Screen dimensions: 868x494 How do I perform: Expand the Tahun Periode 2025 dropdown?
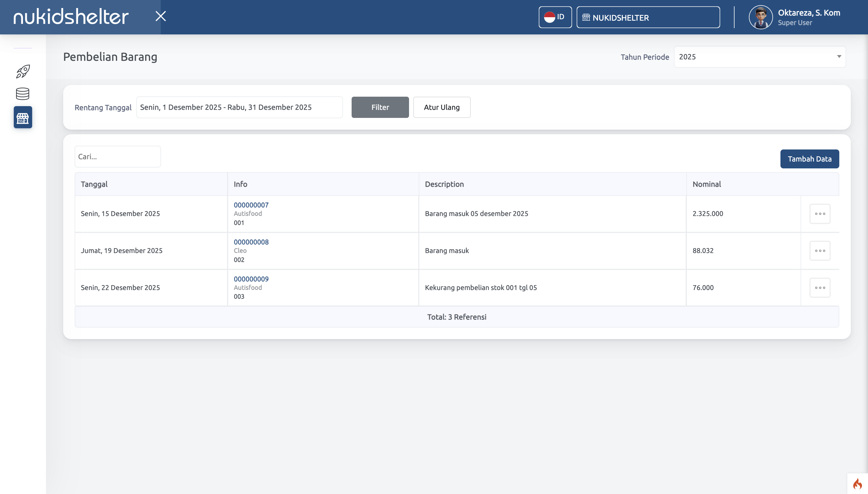(x=759, y=57)
